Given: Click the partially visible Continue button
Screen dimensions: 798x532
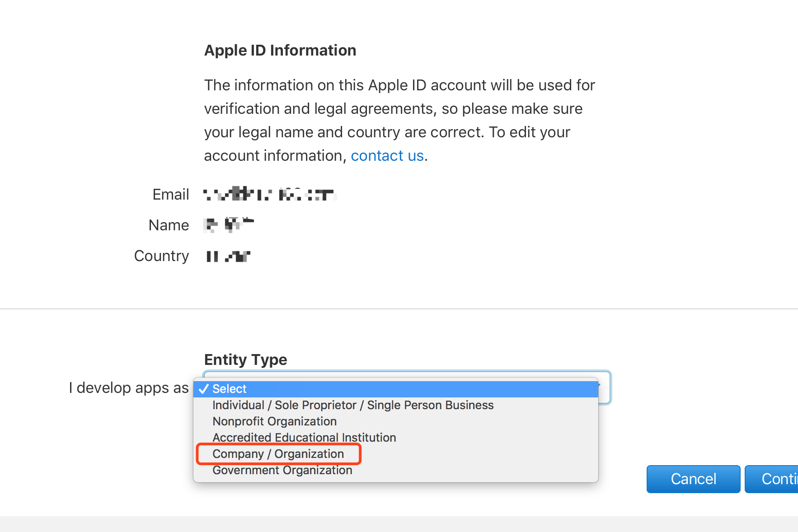Looking at the screenshot, I should (x=771, y=479).
